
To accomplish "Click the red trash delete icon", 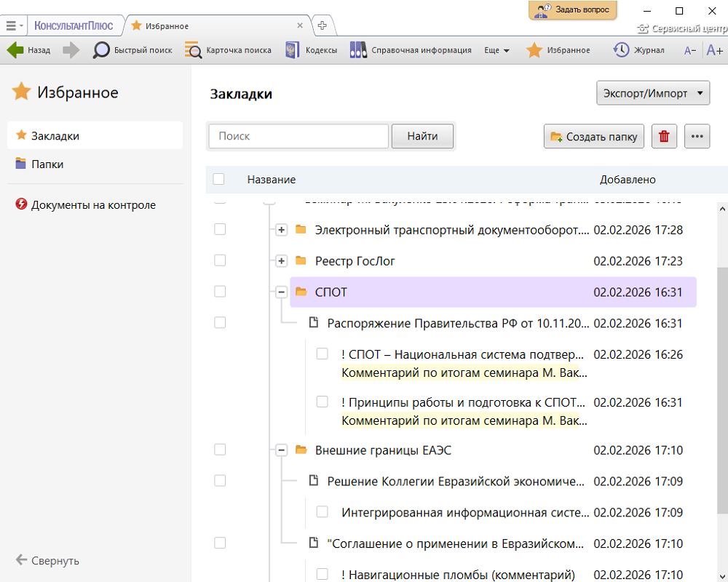I will 664,136.
